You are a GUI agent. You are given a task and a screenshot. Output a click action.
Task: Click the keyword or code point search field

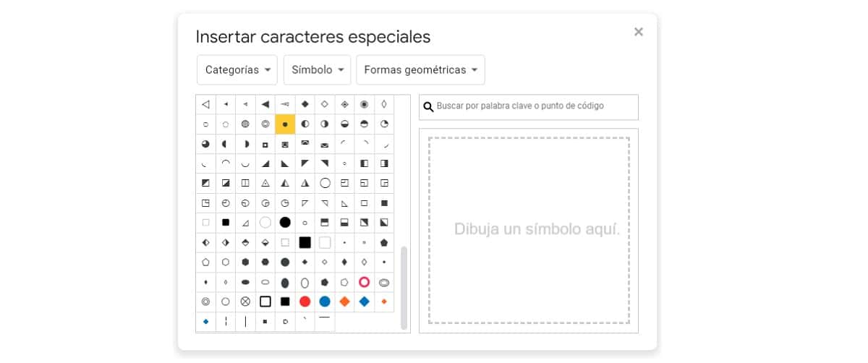point(535,106)
